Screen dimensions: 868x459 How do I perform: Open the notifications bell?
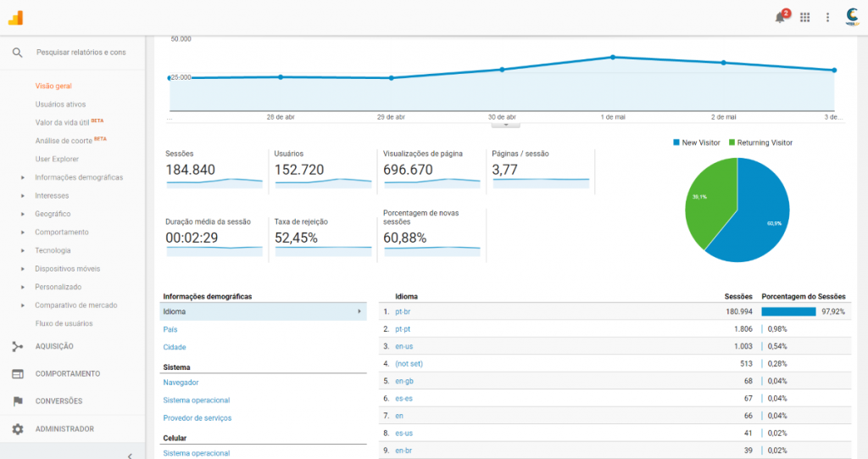tap(779, 17)
